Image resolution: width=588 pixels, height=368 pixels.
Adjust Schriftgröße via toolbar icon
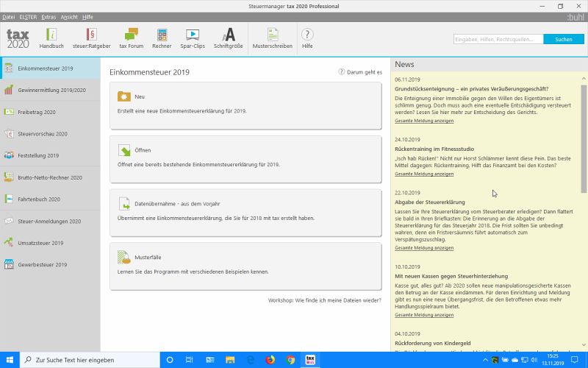point(229,38)
